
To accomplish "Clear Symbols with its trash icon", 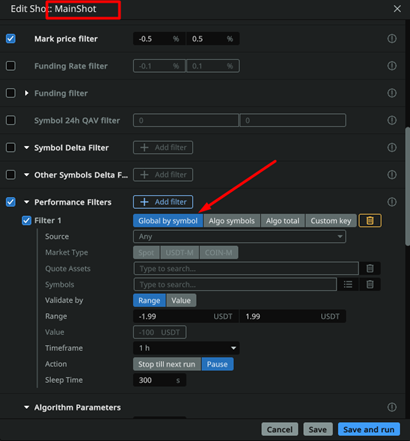I will coord(370,284).
